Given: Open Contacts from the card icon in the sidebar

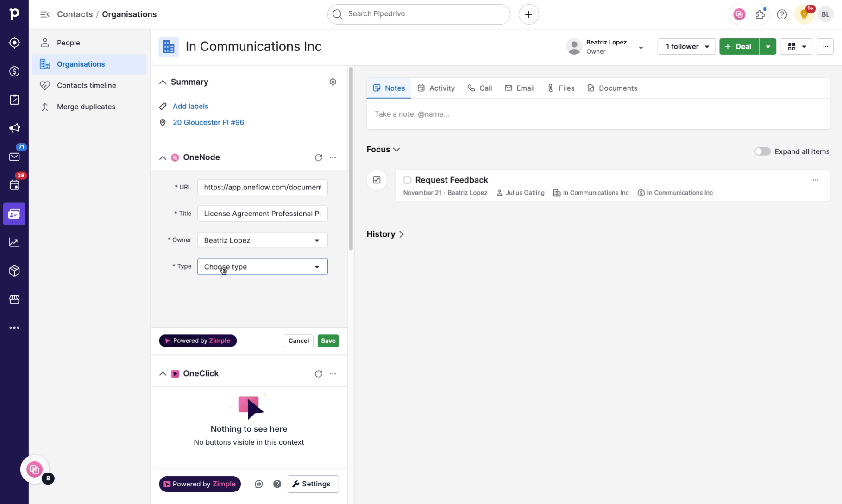Looking at the screenshot, I should point(14,214).
